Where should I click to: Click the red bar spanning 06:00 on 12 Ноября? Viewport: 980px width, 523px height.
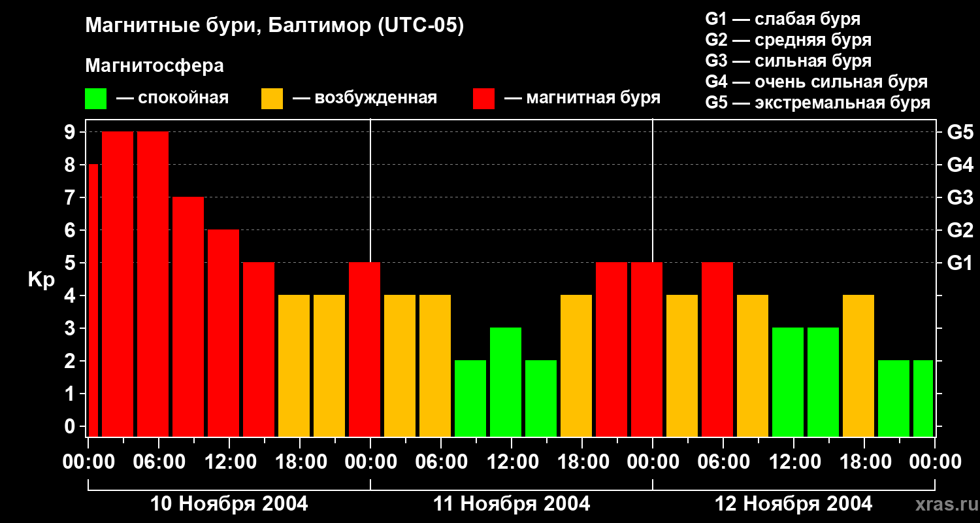coord(717,349)
